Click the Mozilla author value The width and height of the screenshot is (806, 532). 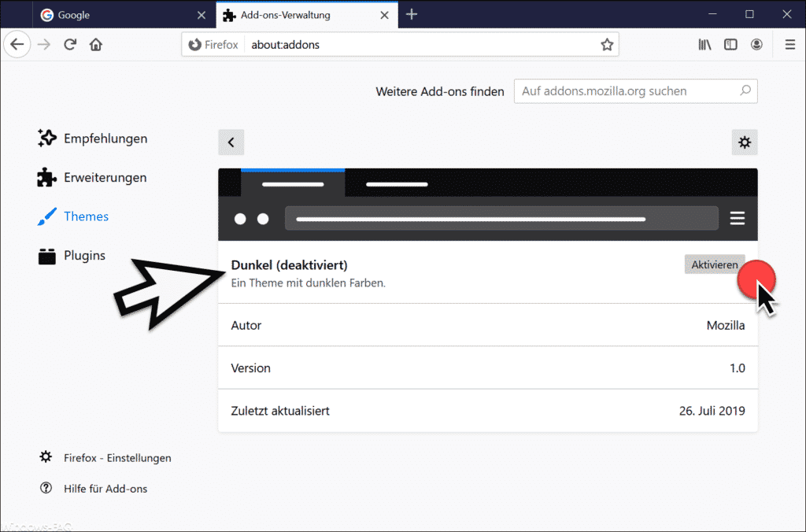pos(725,325)
